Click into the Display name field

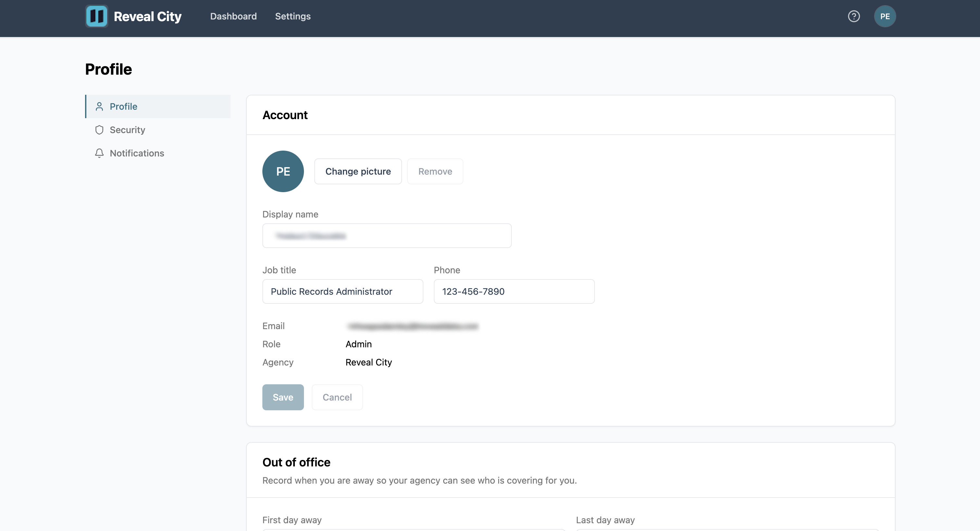click(387, 236)
